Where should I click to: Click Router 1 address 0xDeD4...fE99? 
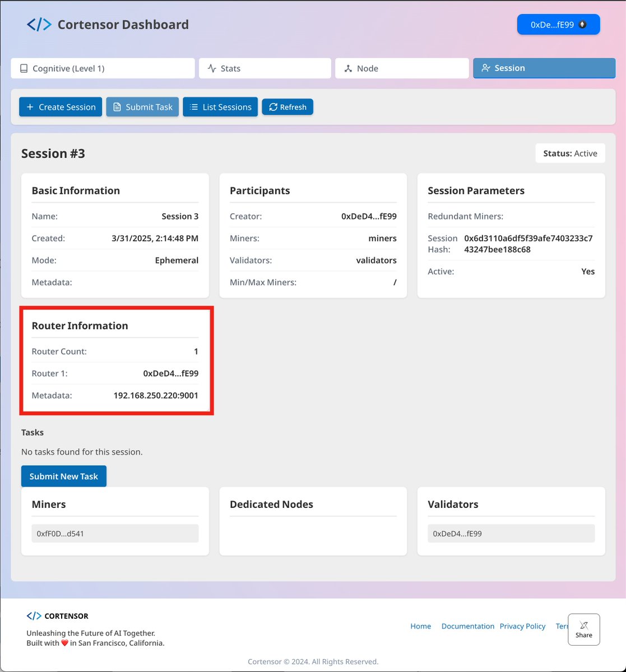[x=171, y=374]
